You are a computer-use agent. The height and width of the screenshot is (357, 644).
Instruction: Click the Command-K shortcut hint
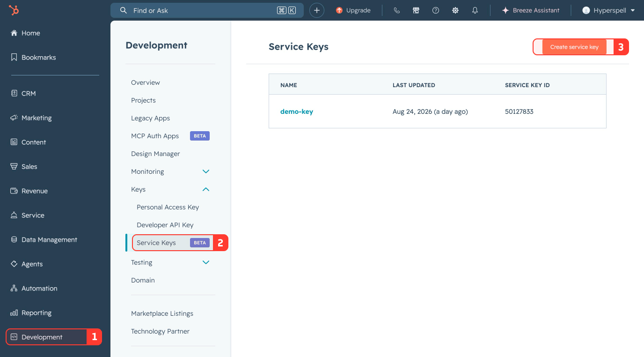[x=286, y=10]
